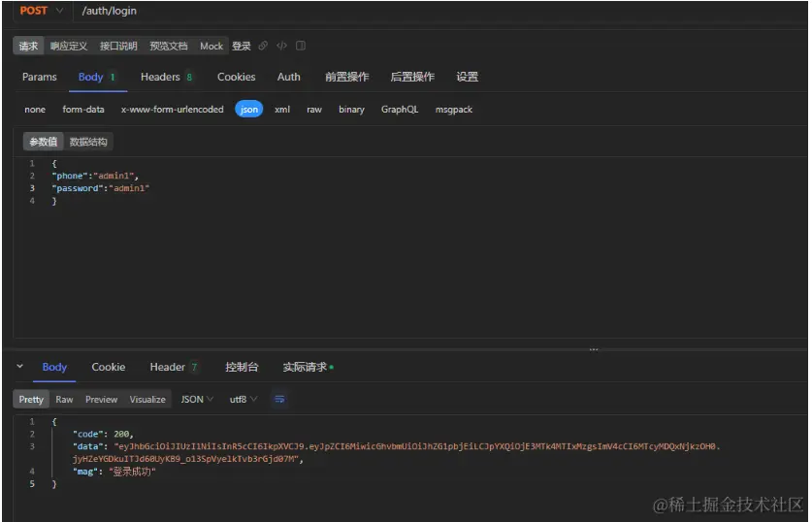Click the "password":"admin1" line in request editor

pyautogui.click(x=101, y=188)
